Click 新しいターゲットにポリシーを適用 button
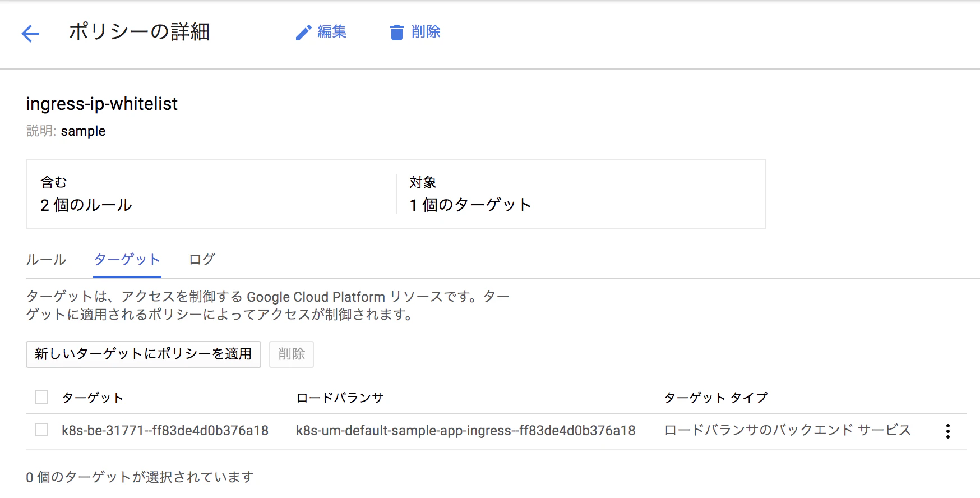 144,354
